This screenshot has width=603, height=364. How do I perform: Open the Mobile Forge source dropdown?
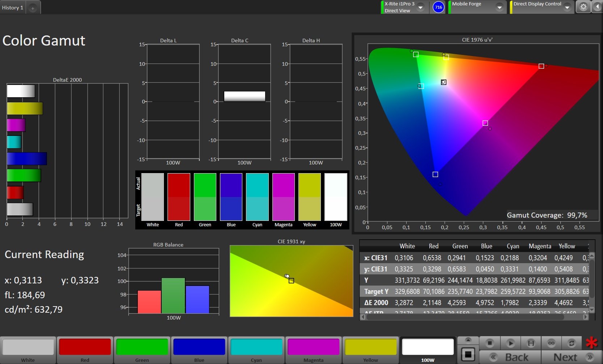click(x=500, y=7)
